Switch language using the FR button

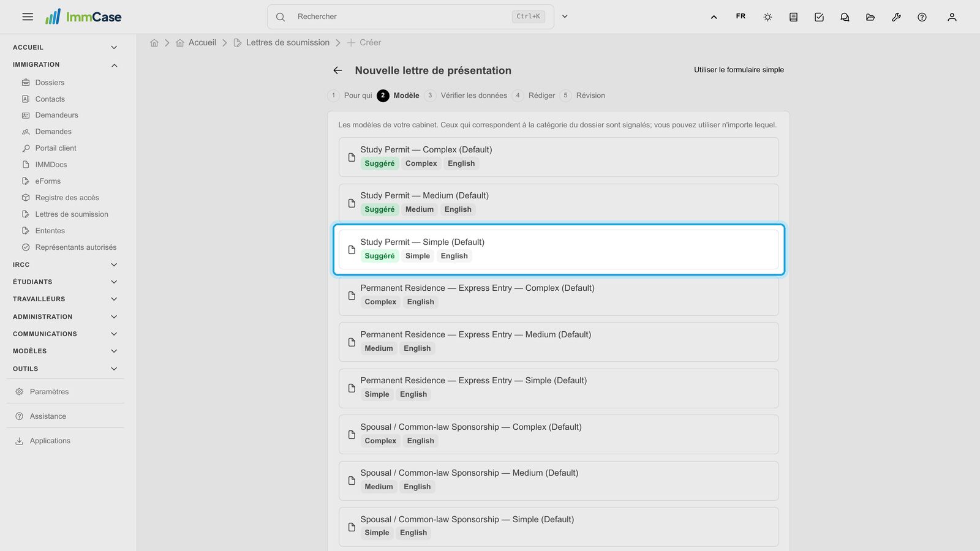coord(741,17)
